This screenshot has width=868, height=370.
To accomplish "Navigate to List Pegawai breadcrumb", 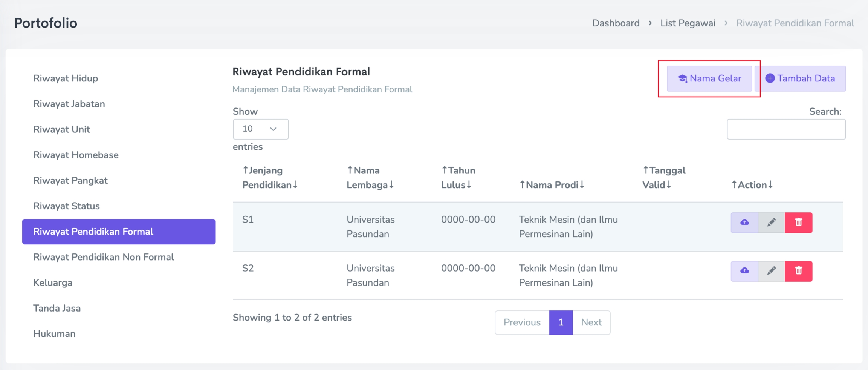I will click(x=688, y=23).
